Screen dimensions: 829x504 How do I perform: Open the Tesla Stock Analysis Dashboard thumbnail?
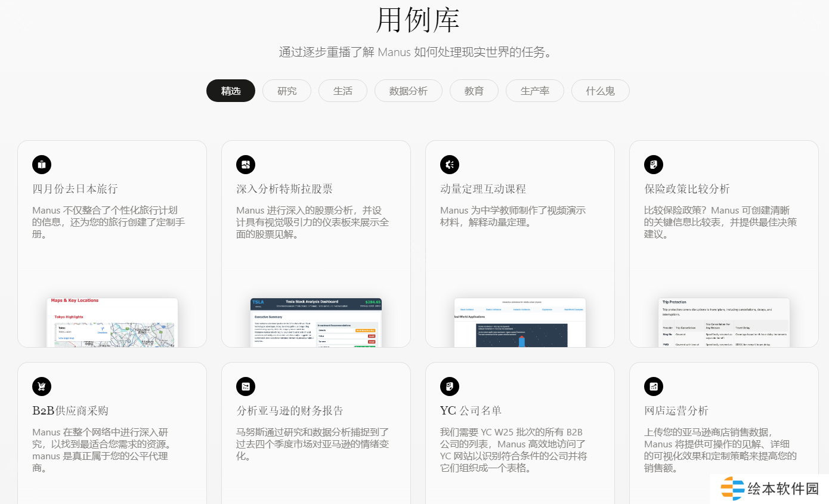pos(316,322)
